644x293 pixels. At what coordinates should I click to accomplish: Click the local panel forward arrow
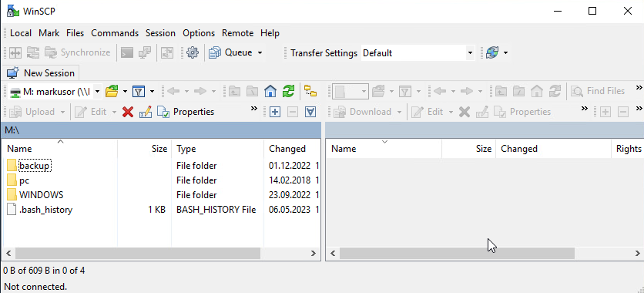point(200,91)
